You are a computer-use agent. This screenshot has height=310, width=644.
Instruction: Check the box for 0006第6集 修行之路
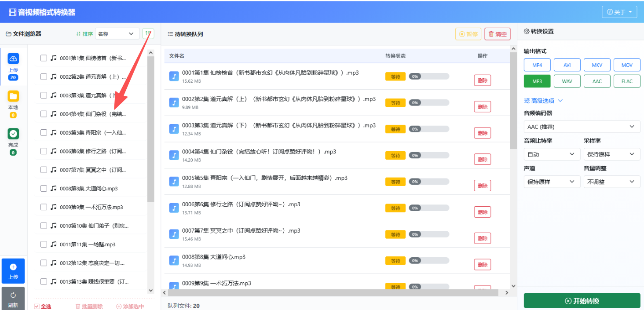[44, 151]
